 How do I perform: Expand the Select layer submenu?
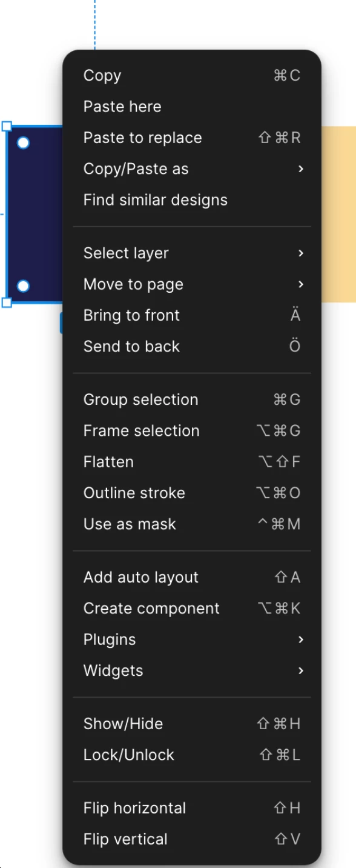pyautogui.click(x=192, y=253)
